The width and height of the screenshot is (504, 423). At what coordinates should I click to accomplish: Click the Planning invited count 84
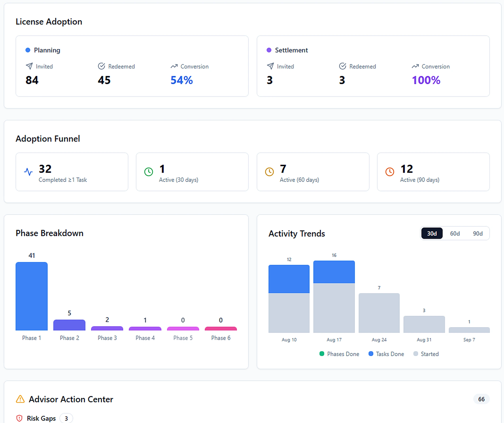point(32,80)
